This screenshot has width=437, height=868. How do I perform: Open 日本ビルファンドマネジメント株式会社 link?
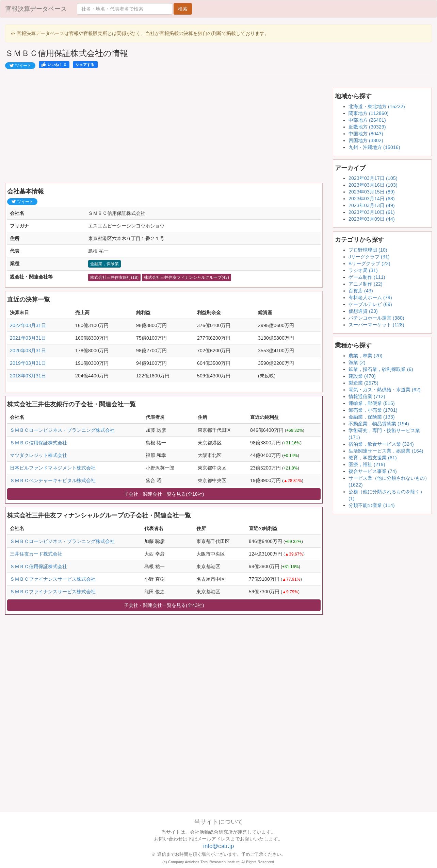click(x=53, y=468)
